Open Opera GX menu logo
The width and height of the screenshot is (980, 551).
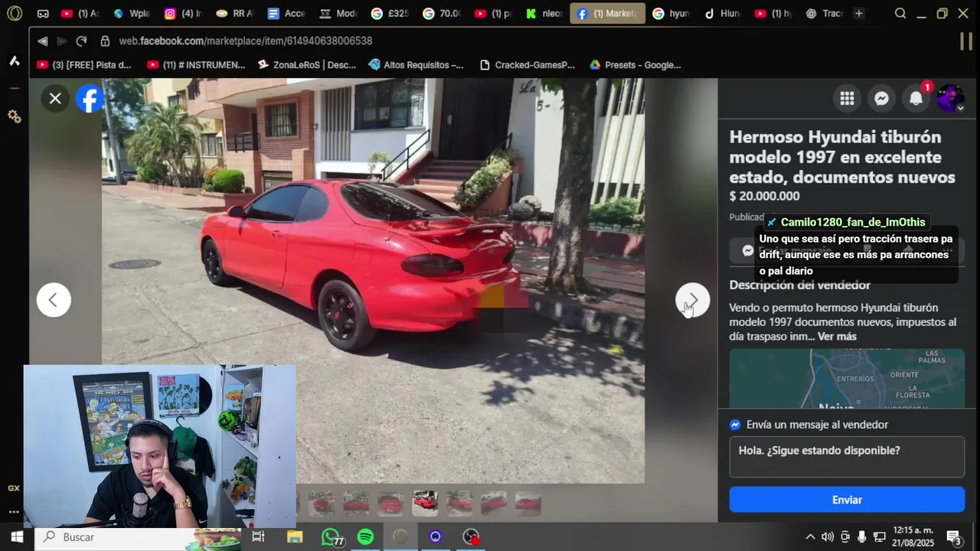pos(15,13)
